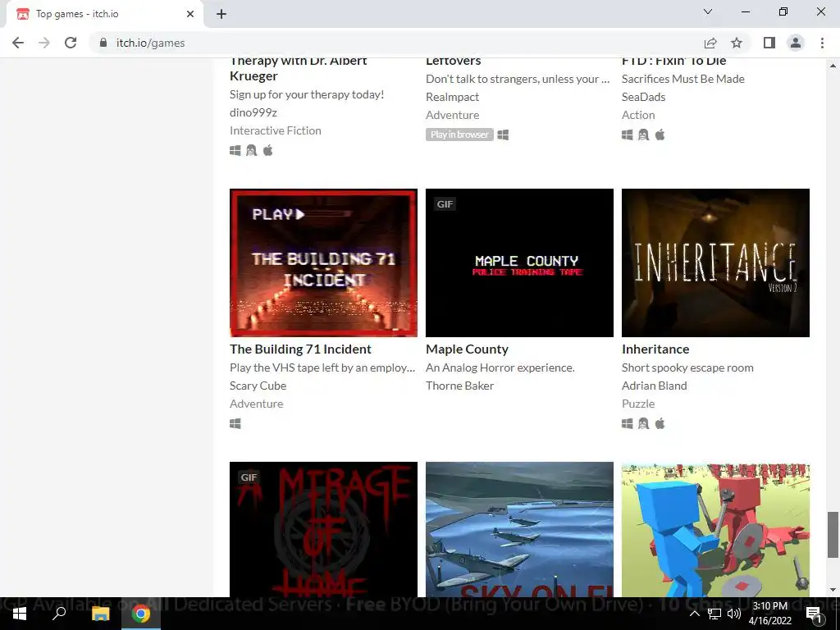Click the page vertical scrollbar thumb
Viewport: 840px width, 630px height.
(833, 535)
